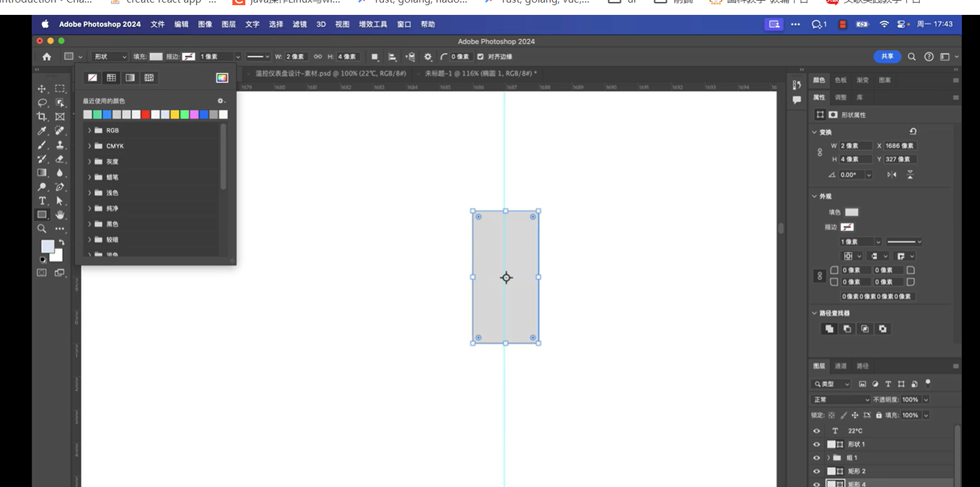Switch to the 温控仪表盘设计-素材.psd document tab
Image resolution: width=980 pixels, height=487 pixels.
(330, 74)
